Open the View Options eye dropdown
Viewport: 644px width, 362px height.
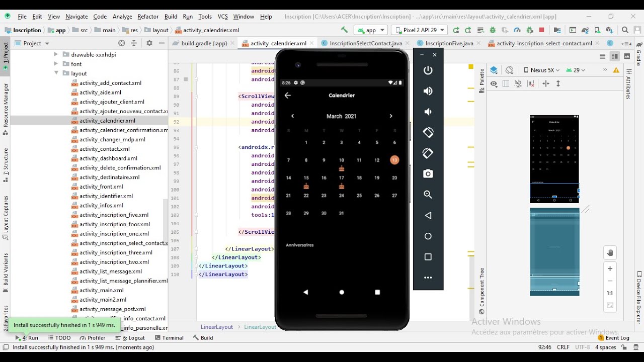tap(494, 84)
